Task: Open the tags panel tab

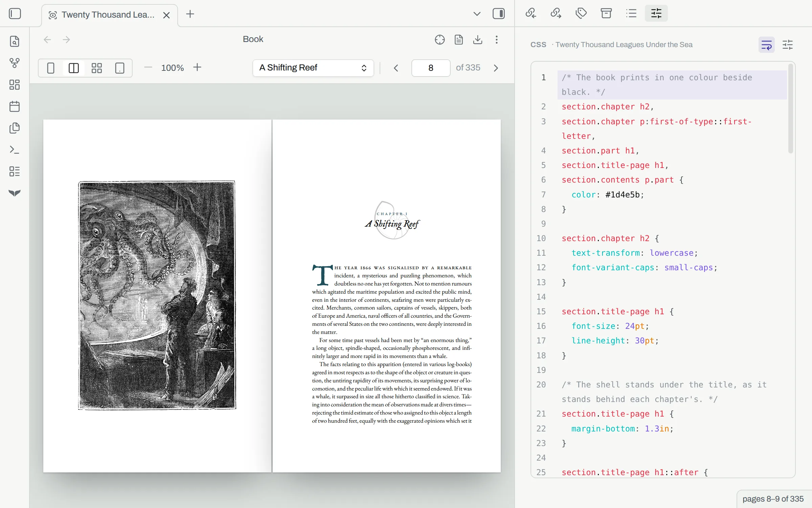Action: coord(581,13)
